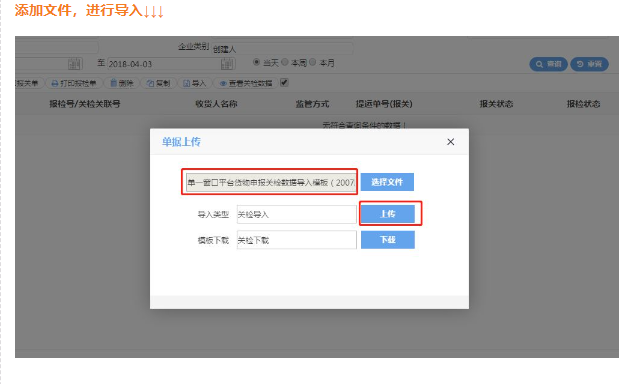Close the 单据上传 dialog

(451, 142)
